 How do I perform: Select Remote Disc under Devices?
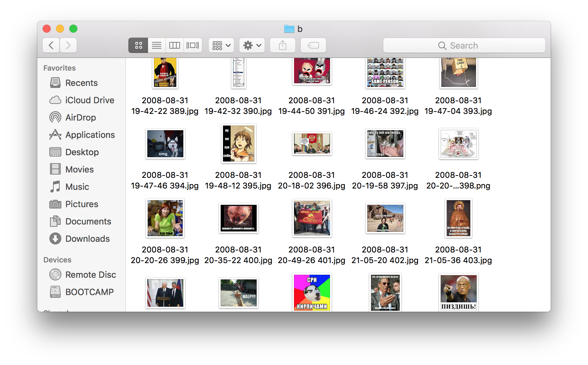tap(82, 275)
